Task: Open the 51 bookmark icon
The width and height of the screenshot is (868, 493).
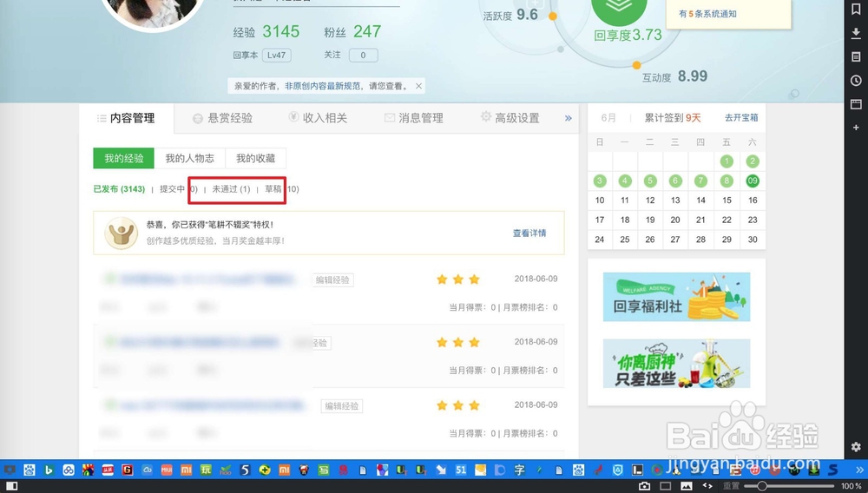Action: [x=461, y=470]
